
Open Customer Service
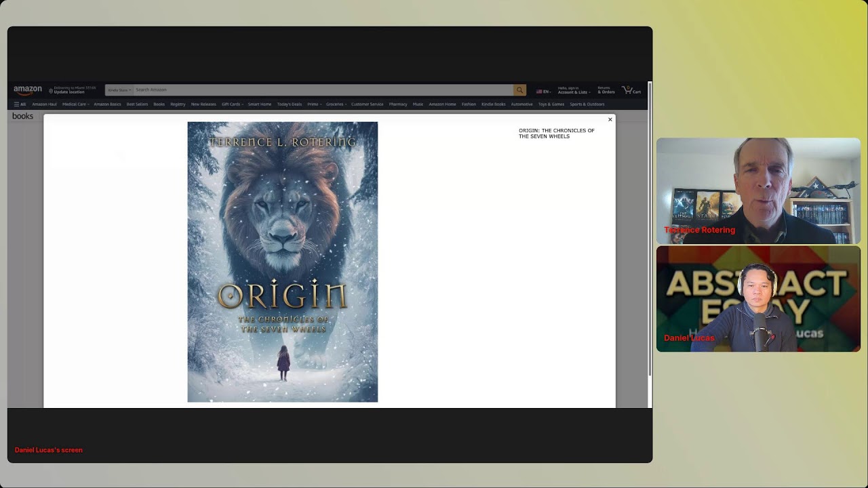tap(368, 104)
